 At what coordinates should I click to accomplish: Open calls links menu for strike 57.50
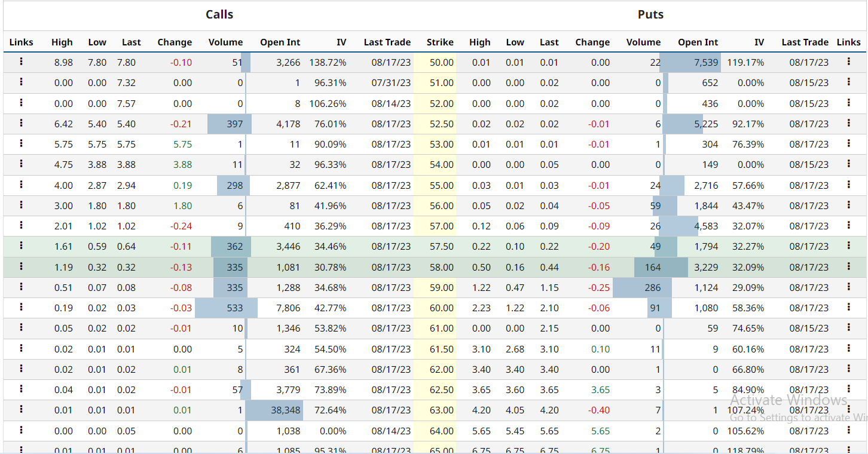point(21,246)
